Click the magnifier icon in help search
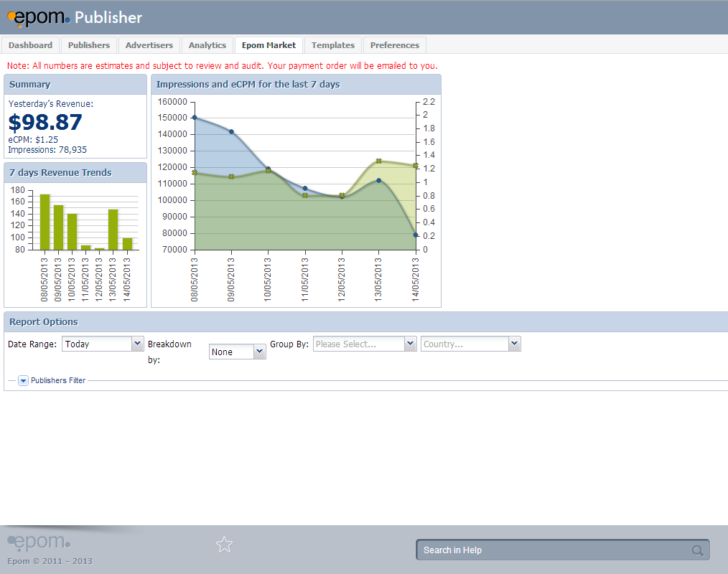Viewport: 728px width, 574px height. [x=697, y=550]
